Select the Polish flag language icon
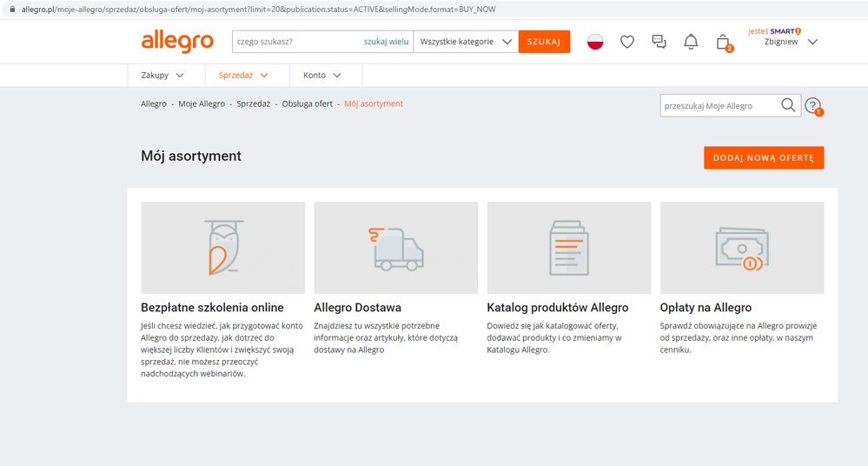Screen dimensions: 868x466 [x=595, y=42]
